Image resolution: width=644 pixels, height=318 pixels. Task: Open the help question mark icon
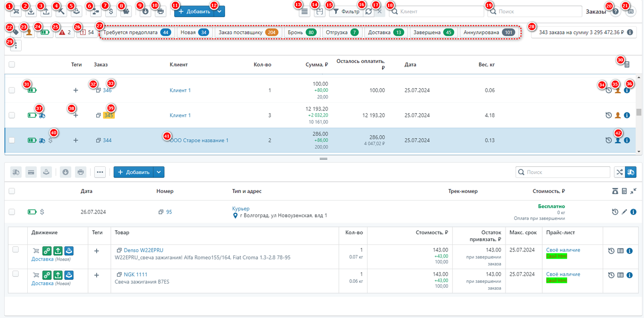(x=615, y=11)
